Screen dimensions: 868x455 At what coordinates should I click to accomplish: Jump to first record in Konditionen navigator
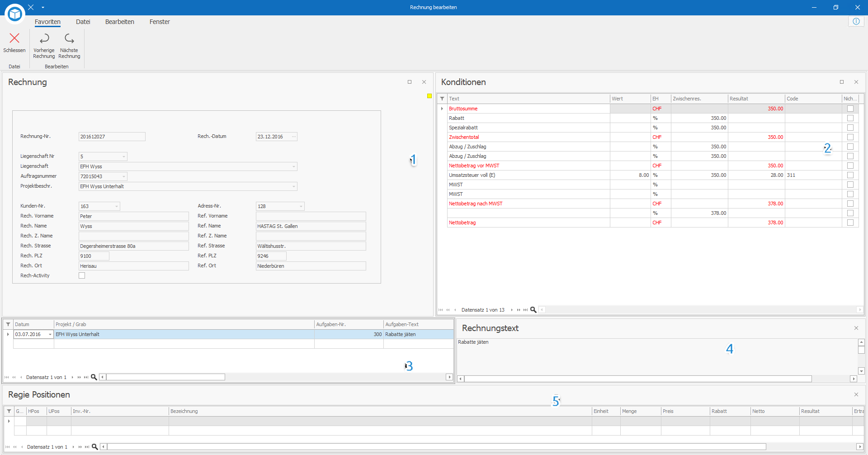click(441, 310)
